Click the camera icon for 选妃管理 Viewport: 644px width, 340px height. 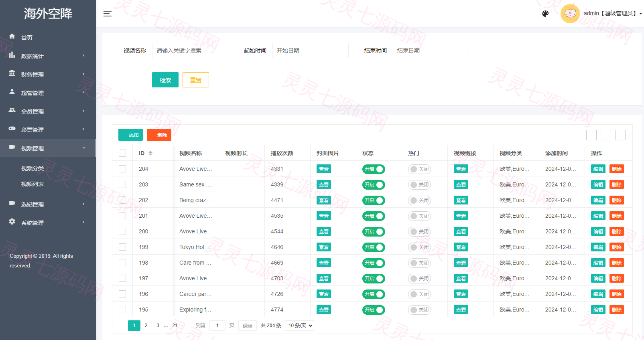[12, 203]
